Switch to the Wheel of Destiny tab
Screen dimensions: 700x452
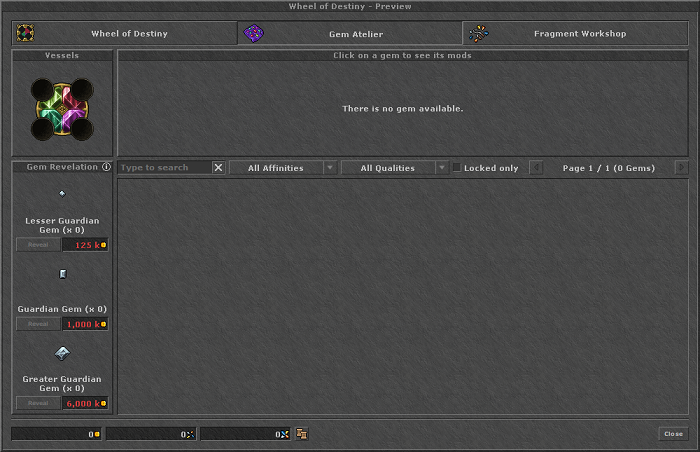coord(124,33)
